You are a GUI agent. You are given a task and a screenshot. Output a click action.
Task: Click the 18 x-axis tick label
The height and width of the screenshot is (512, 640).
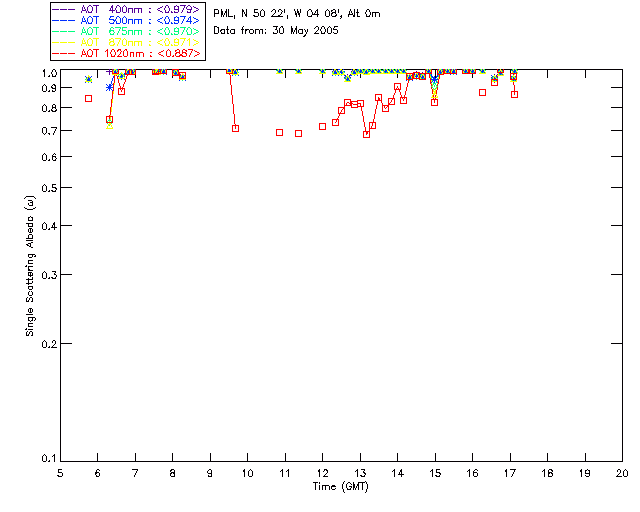pos(547,473)
